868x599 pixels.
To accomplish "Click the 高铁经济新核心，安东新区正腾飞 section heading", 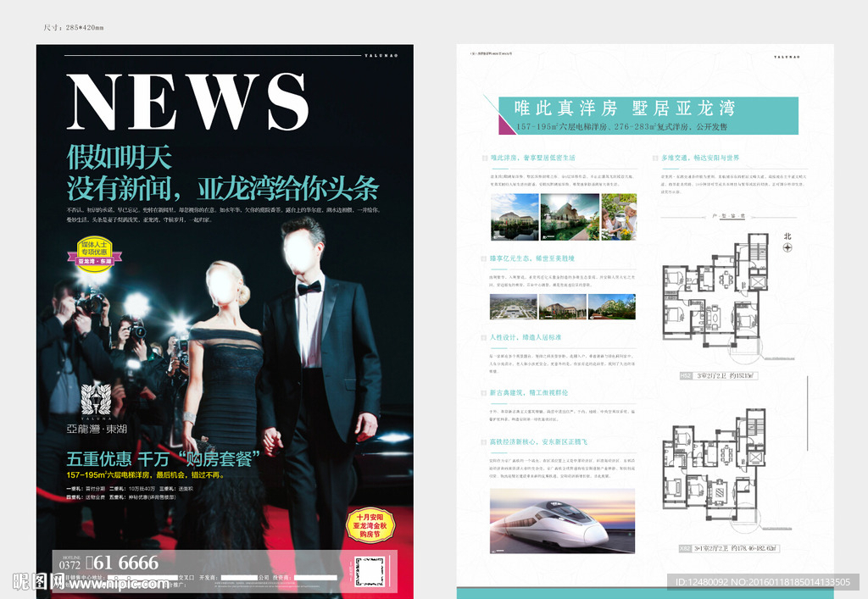I will pyautogui.click(x=538, y=442).
